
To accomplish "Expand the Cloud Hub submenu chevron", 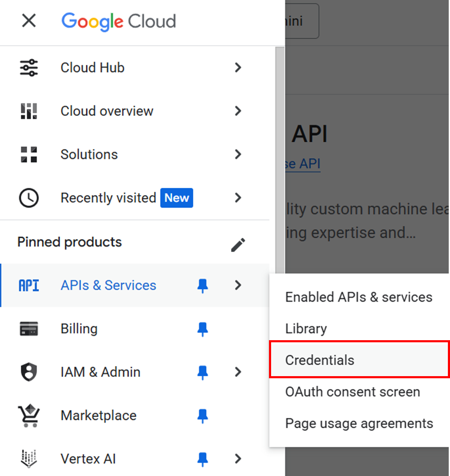I will [x=238, y=67].
